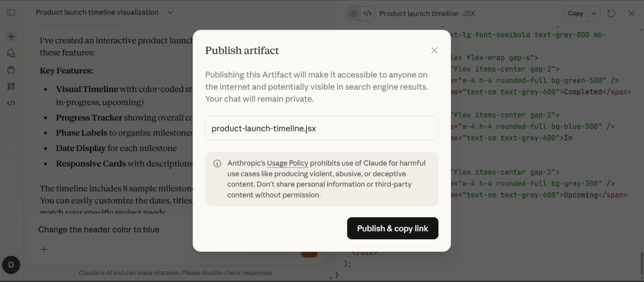The width and height of the screenshot is (644, 282).
Task: Close the Publish artifact dialog
Action: (434, 50)
